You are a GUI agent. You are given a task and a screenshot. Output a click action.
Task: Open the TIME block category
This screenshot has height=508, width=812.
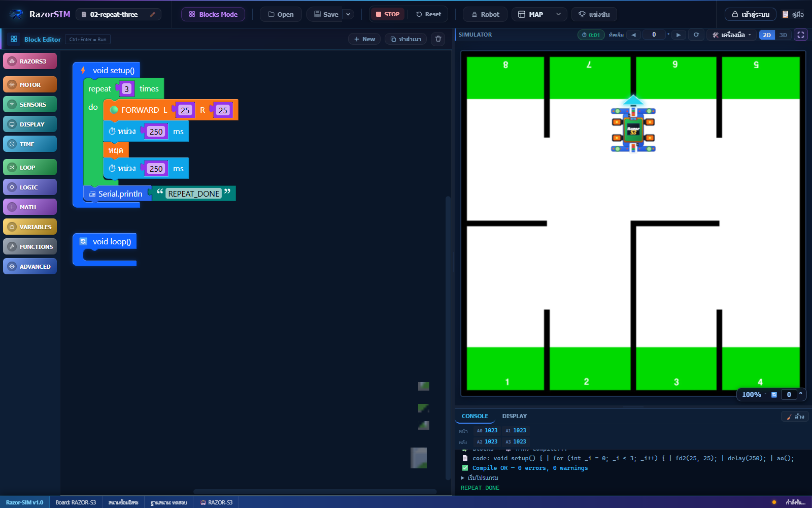pos(30,144)
